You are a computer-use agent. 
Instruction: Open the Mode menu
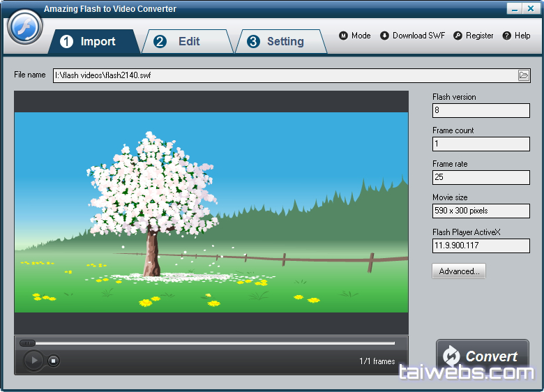[354, 36]
